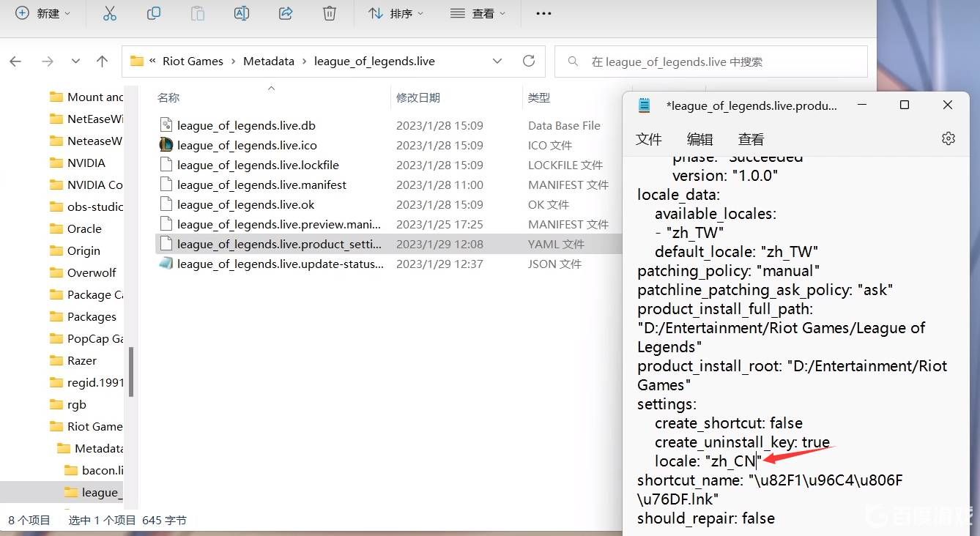
Task: Select Overwolf folder in sidebar
Action: coord(83,272)
